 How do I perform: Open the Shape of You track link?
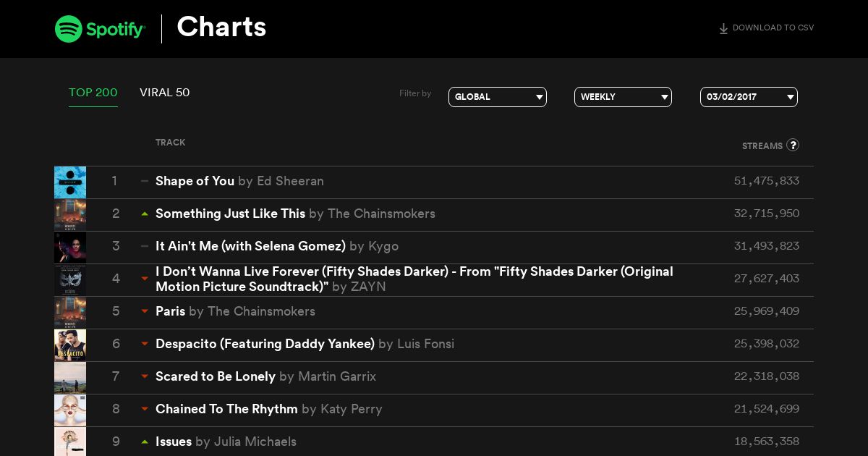click(195, 181)
